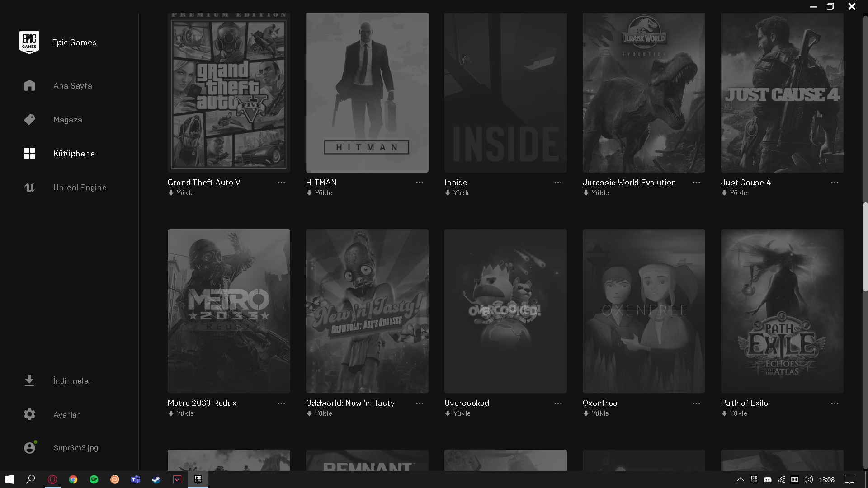Click the Oxenfree game cover thumbnail

[643, 311]
